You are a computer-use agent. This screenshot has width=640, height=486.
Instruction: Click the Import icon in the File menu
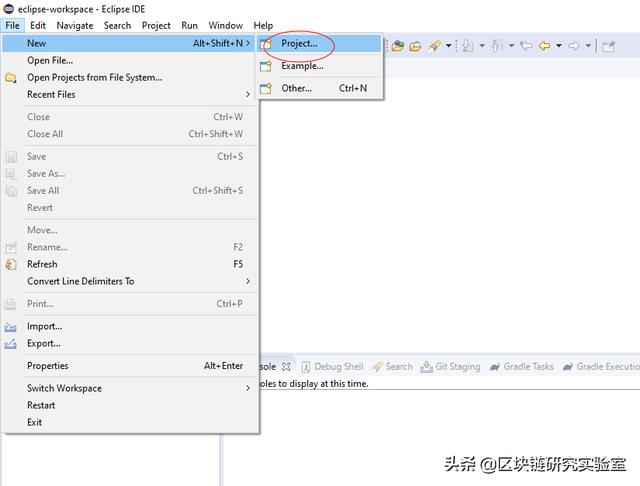(x=11, y=327)
